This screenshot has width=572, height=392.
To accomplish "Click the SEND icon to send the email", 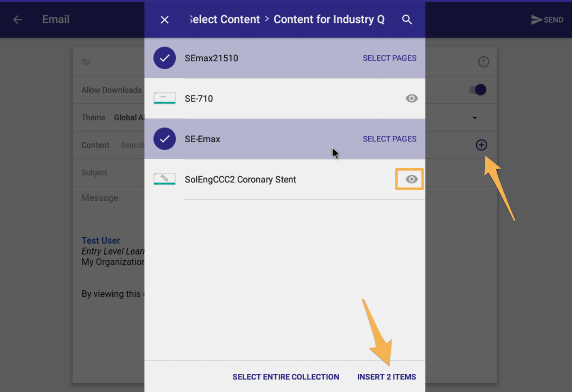I will tap(547, 19).
